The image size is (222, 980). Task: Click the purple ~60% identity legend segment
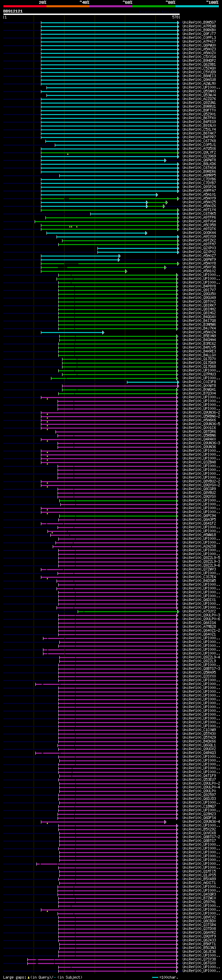111,6
